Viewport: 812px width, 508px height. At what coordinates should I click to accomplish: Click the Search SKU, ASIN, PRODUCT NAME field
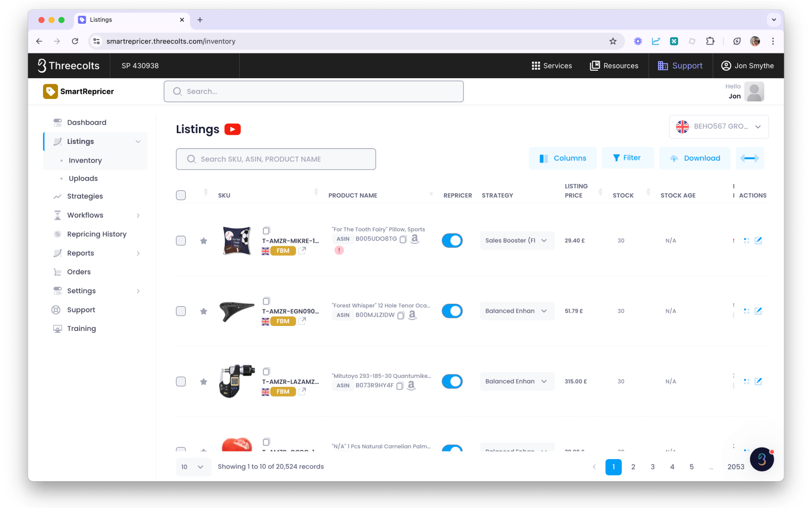pyautogui.click(x=276, y=159)
